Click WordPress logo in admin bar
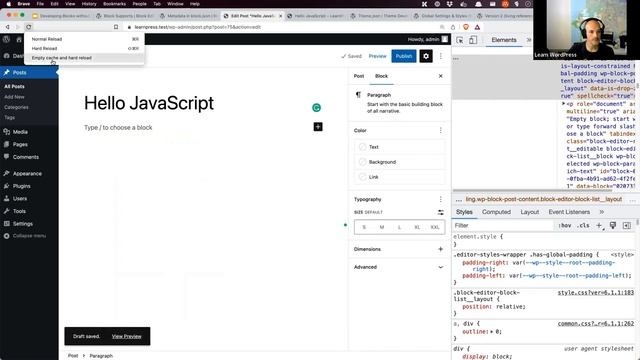This screenshot has width=640, height=360. pyautogui.click(x=7, y=39)
